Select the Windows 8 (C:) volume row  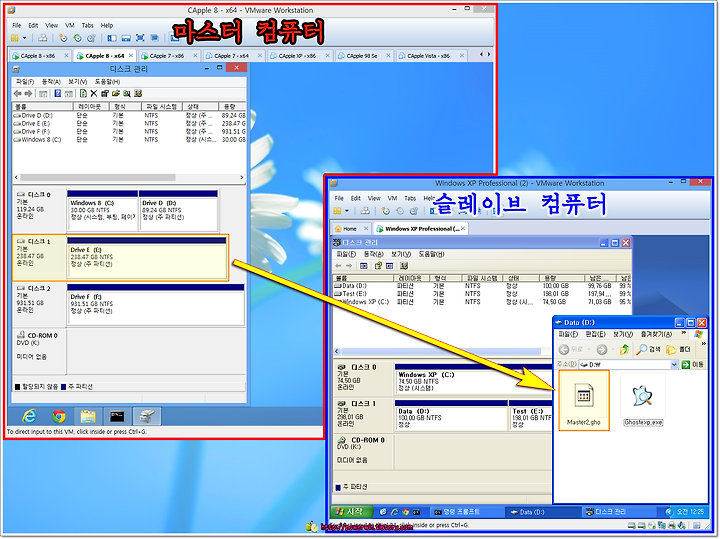click(x=129, y=140)
